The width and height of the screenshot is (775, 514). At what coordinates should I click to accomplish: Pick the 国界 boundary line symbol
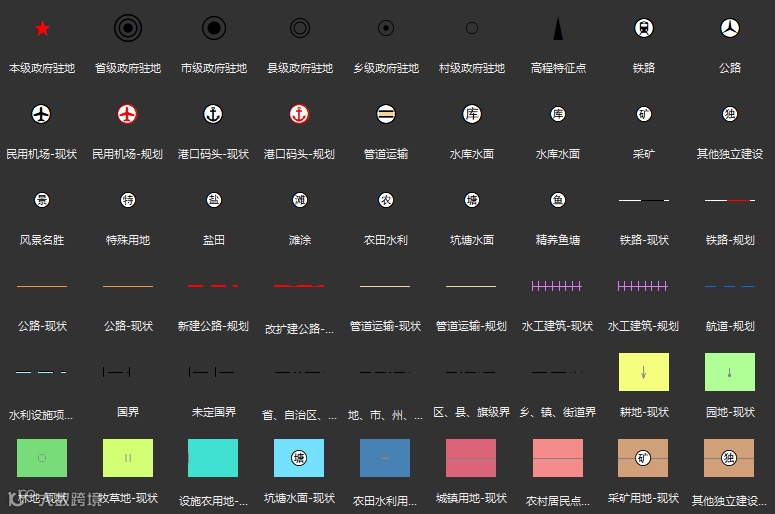(117, 372)
